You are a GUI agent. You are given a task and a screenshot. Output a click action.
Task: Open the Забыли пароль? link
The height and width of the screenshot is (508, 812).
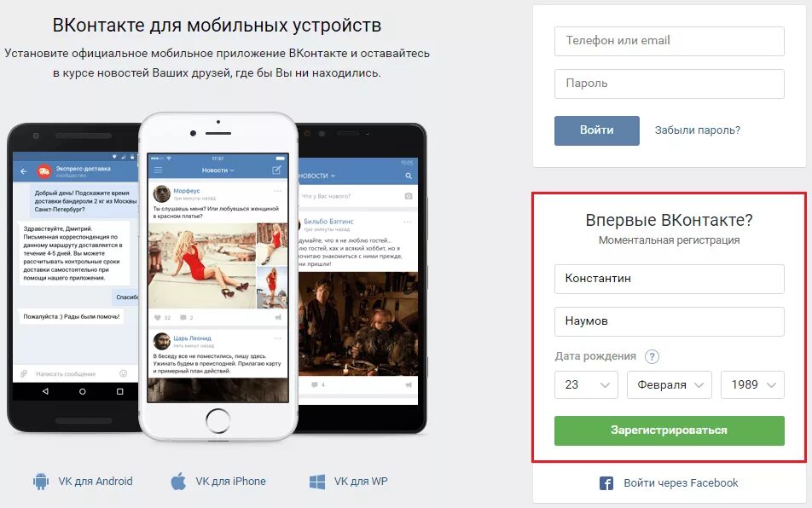pyautogui.click(x=697, y=130)
